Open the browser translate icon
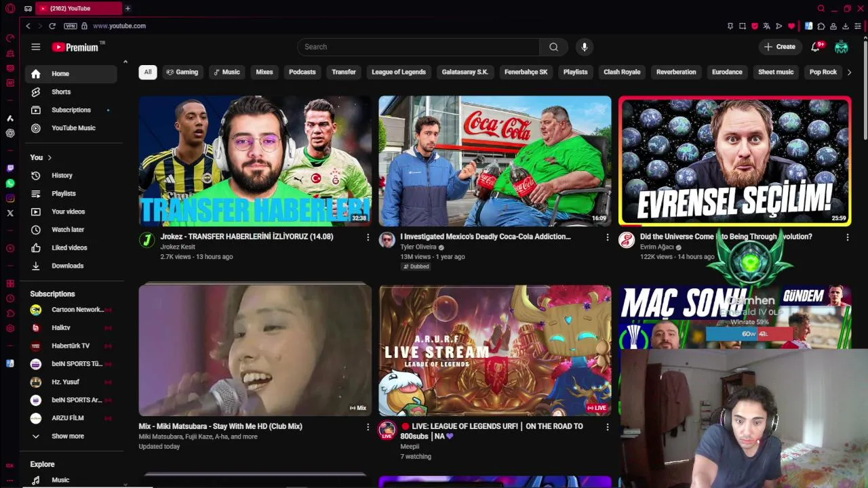Image resolution: width=868 pixels, height=488 pixels. pos(766,26)
